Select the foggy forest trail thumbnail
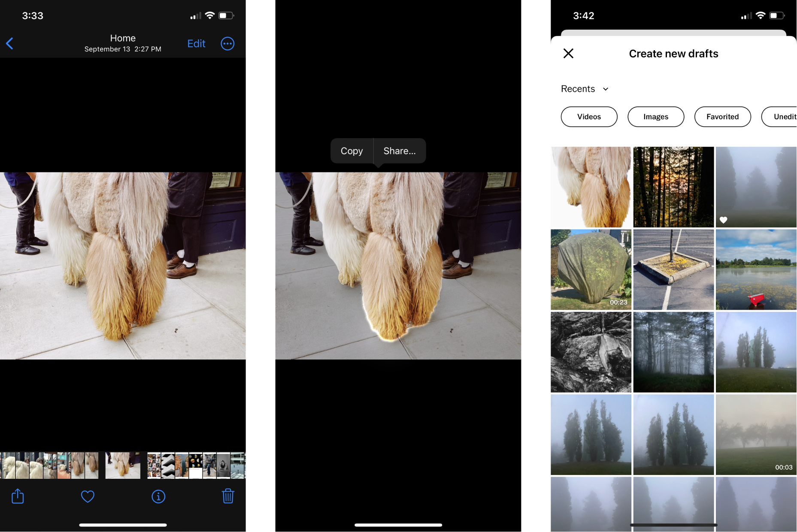 click(673, 352)
